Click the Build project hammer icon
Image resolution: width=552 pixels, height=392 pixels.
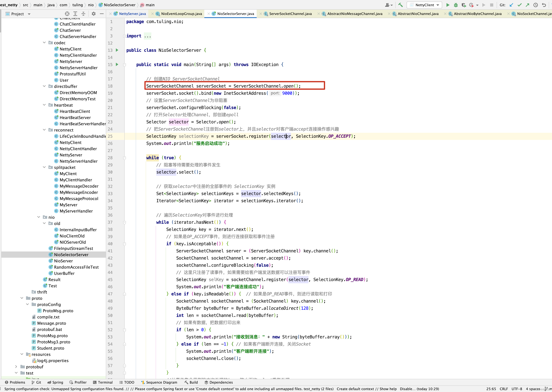pos(400,5)
